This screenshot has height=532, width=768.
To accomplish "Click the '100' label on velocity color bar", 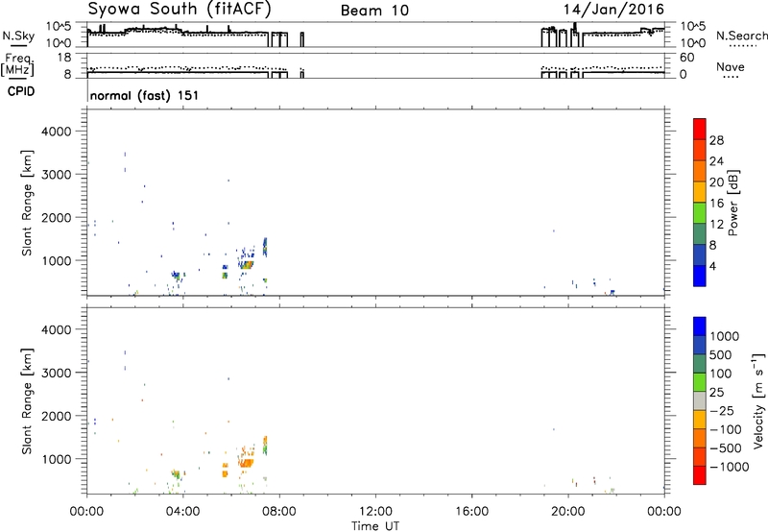I will 722,374.
